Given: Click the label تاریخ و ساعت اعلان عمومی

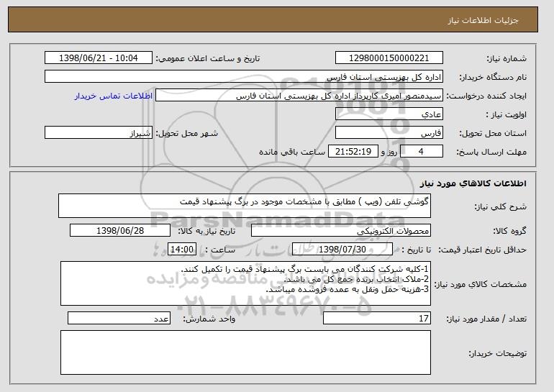Looking at the screenshot, I should click(x=208, y=58).
